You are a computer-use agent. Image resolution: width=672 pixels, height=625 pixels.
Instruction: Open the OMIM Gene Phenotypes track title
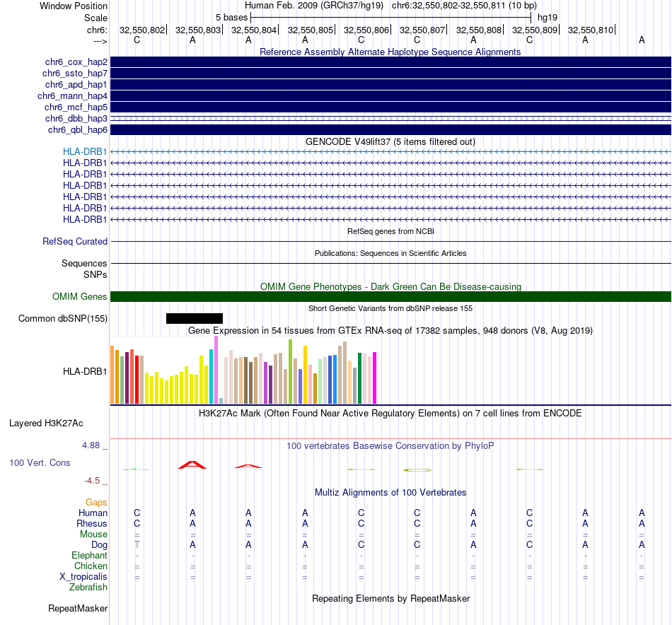(x=390, y=286)
